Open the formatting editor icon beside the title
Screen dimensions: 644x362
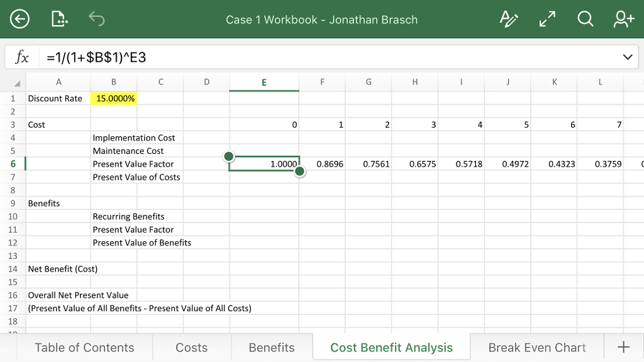508,19
